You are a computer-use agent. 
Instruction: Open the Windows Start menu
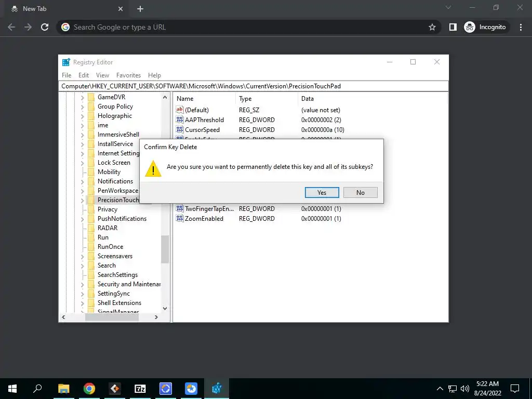pos(12,389)
